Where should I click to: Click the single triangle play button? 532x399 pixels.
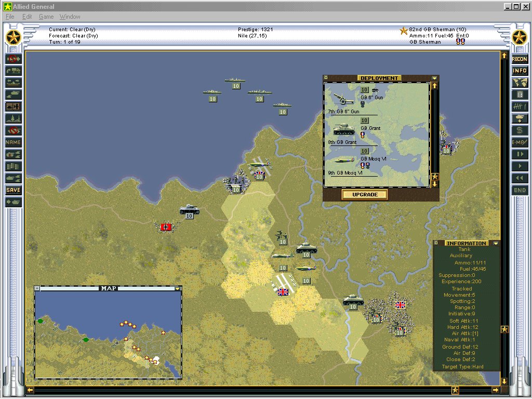520,166
